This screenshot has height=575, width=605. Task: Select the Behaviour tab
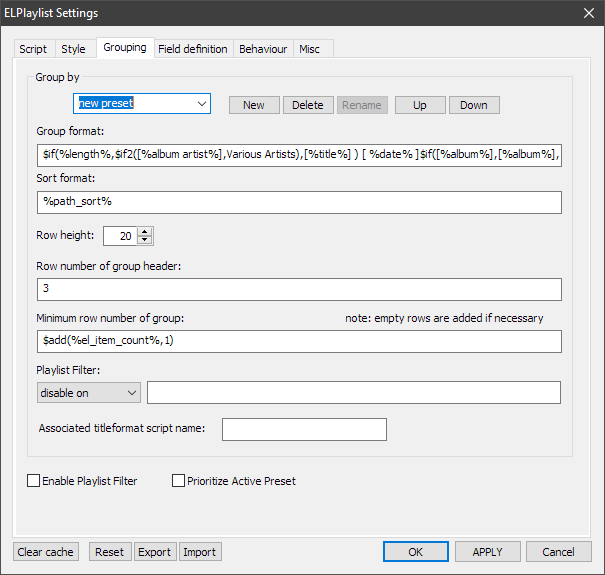pos(263,49)
